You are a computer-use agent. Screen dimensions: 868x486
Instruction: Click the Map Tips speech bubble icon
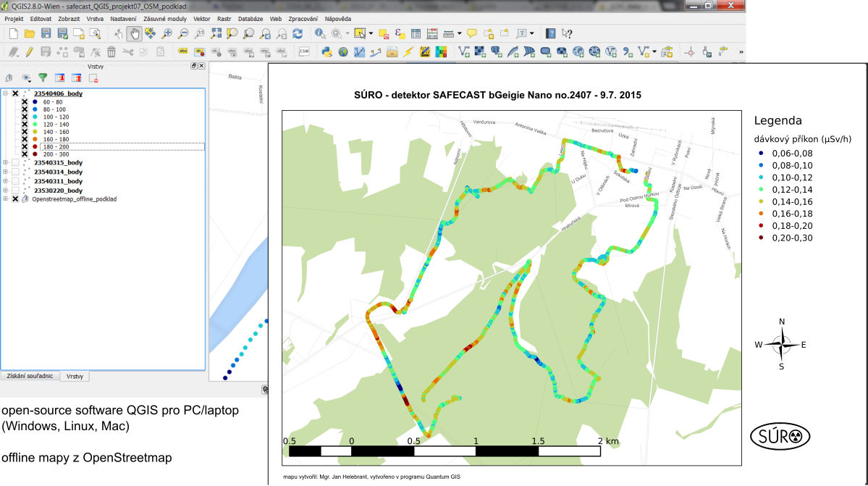(471, 34)
